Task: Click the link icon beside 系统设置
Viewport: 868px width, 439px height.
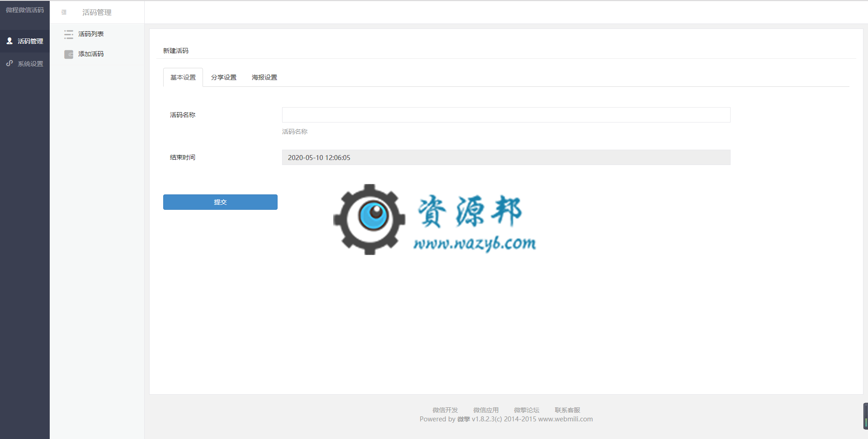Action: 9,63
